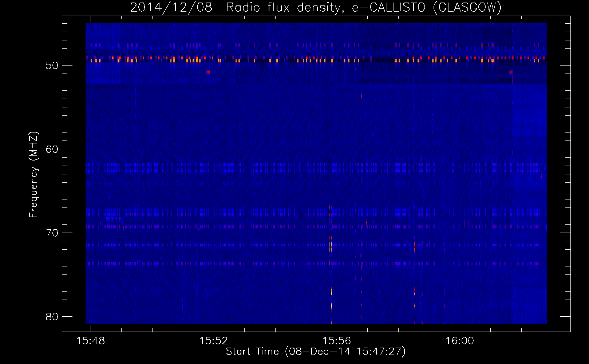The width and height of the screenshot is (589, 364).
Task: Click the 80 MHz frequency tick label
Action: click(x=52, y=317)
